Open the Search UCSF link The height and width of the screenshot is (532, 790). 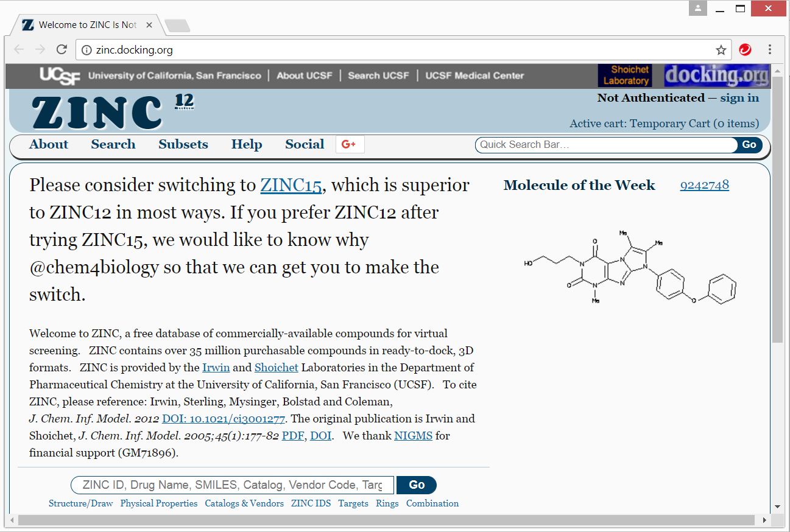[379, 76]
